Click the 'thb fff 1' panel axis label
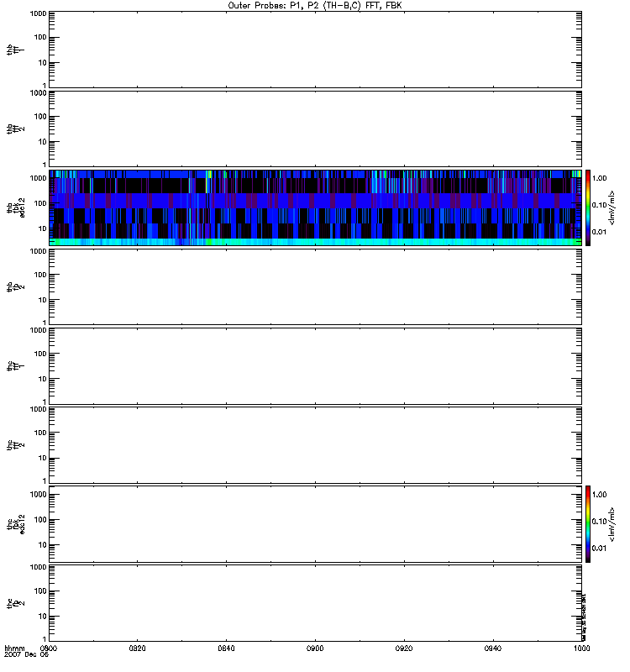 pyautogui.click(x=15, y=50)
